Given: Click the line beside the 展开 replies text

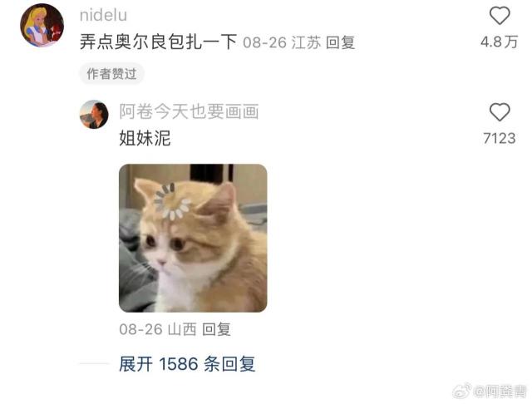Looking at the screenshot, I should tap(94, 363).
